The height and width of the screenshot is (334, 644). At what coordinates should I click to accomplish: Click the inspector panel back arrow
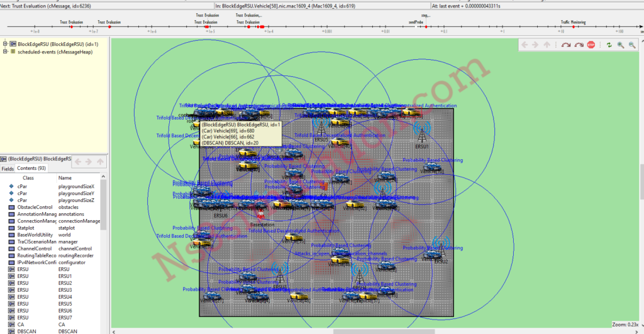pyautogui.click(x=77, y=162)
